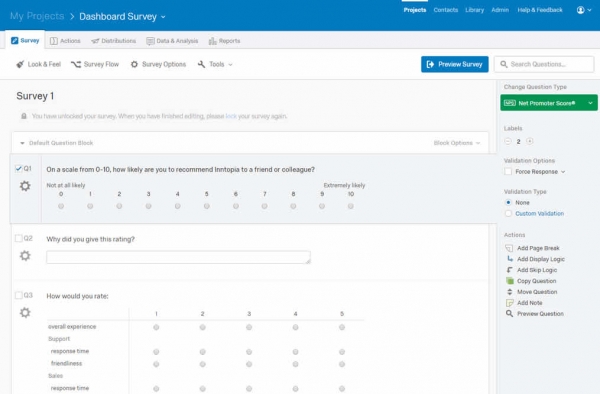Enable the Force Response checkbox
The width and height of the screenshot is (600, 394).
pos(508,172)
